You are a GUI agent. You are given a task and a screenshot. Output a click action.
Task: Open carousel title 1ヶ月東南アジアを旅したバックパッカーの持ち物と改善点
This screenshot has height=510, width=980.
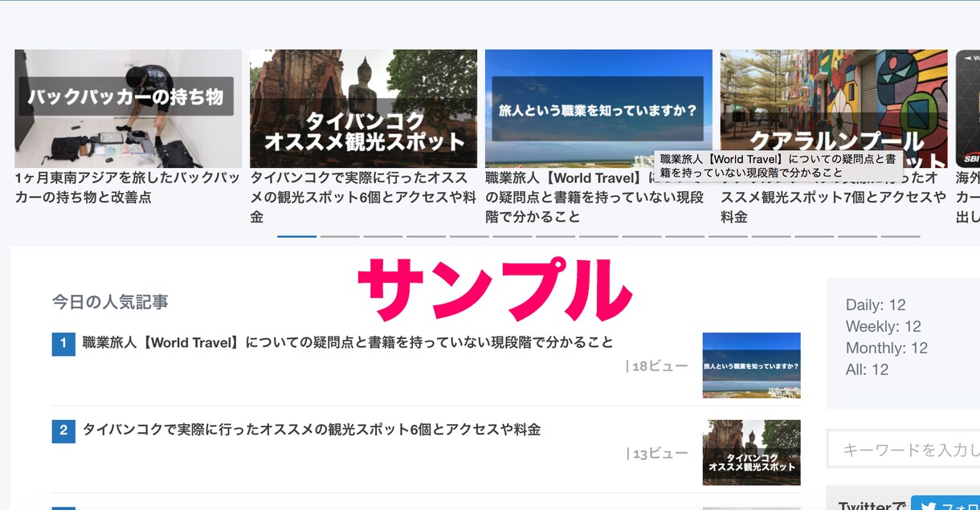coord(128,187)
